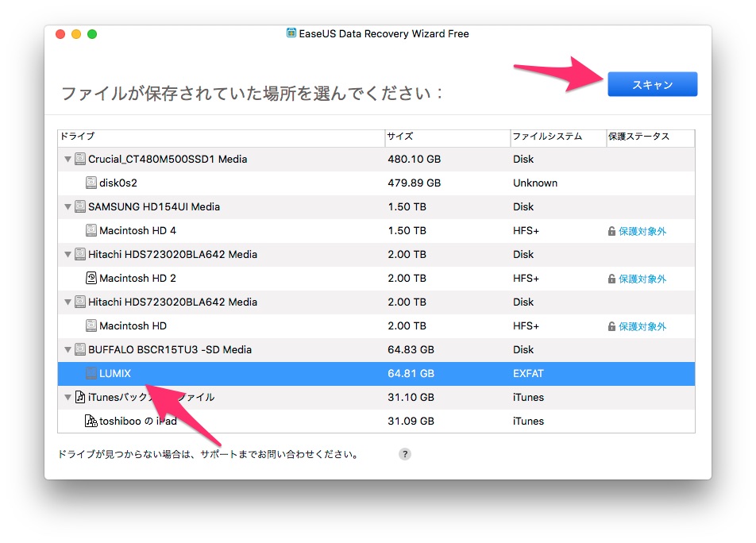Click the blue スキャン (Scan) button

pyautogui.click(x=652, y=84)
